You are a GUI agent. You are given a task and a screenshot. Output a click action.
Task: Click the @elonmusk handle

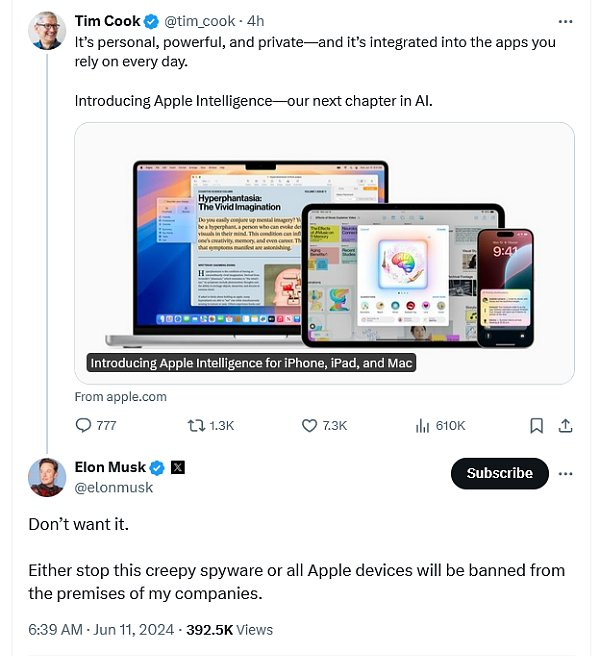pos(114,487)
